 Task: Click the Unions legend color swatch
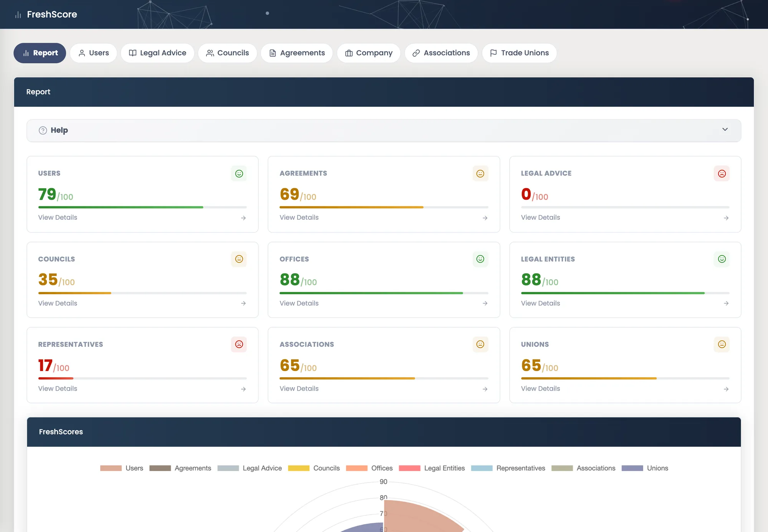tap(632, 468)
